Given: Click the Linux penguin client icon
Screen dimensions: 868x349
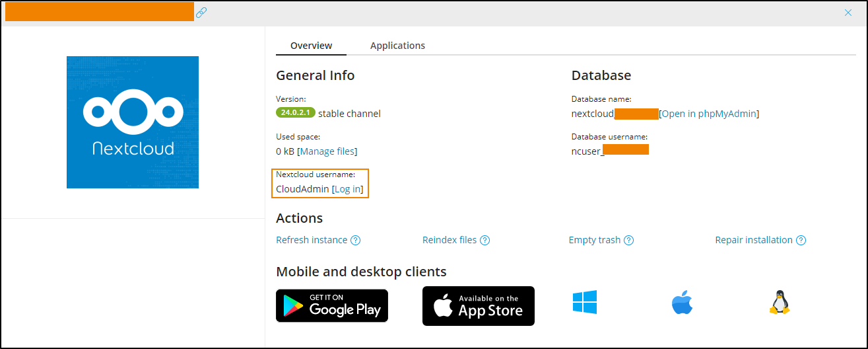Looking at the screenshot, I should [780, 302].
